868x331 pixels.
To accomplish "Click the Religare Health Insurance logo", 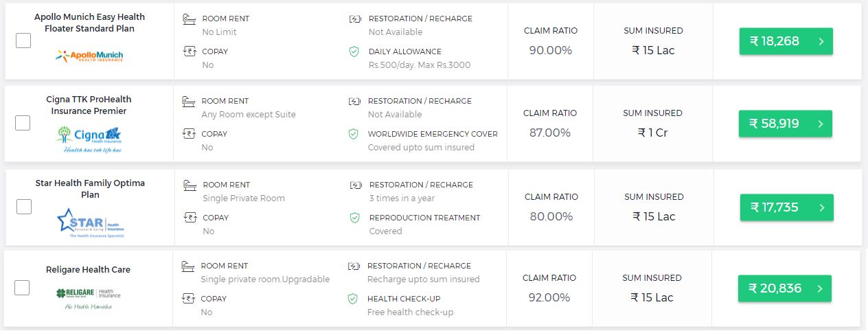I will tap(88, 297).
